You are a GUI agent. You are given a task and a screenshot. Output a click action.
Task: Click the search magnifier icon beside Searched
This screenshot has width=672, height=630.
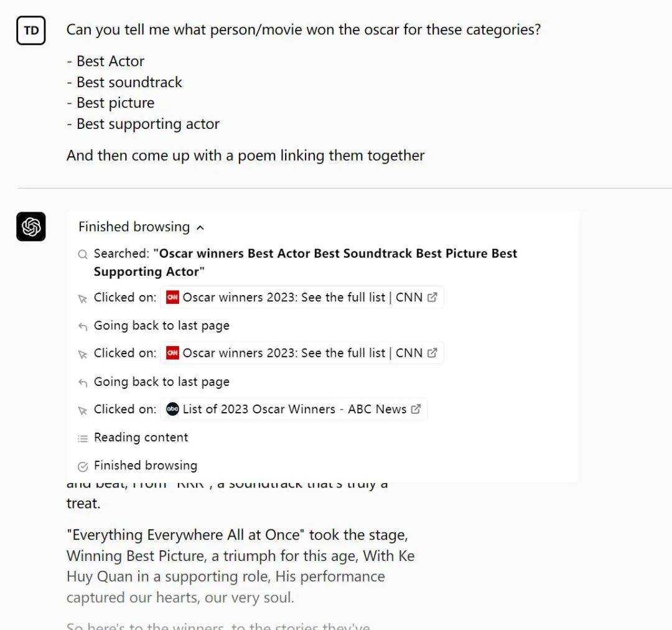83,255
